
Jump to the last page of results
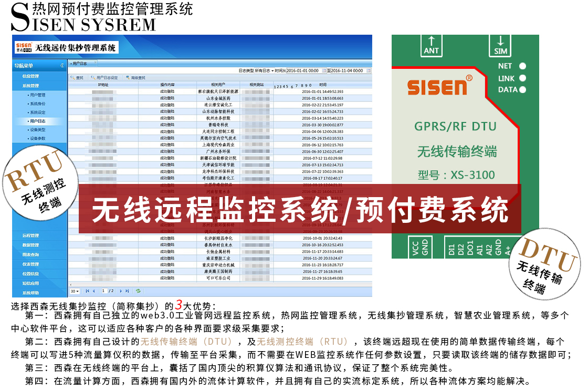tap(127, 291)
